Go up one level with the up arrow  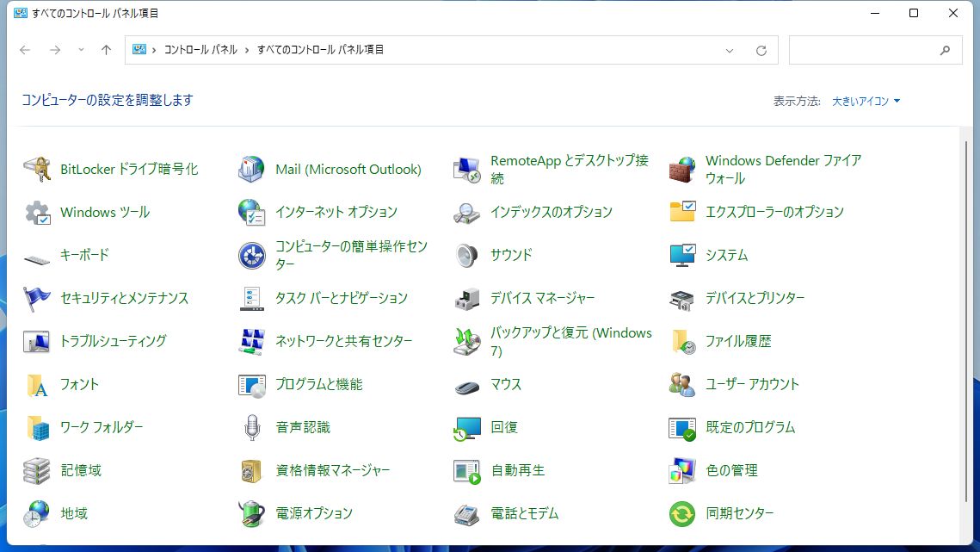click(106, 50)
